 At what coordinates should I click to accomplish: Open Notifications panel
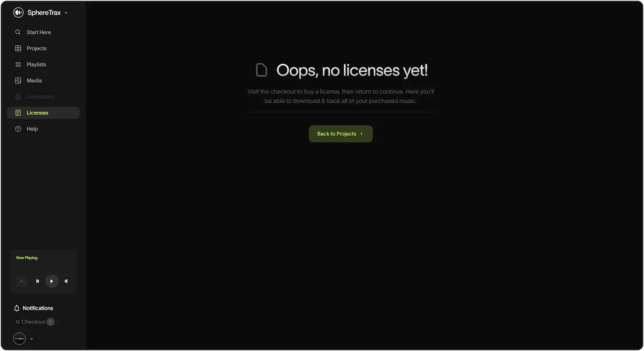[34, 308]
